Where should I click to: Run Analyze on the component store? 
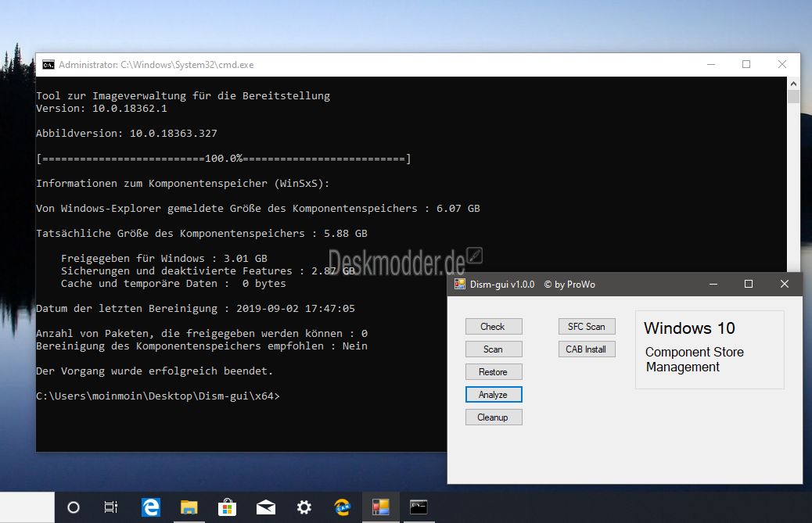point(494,395)
